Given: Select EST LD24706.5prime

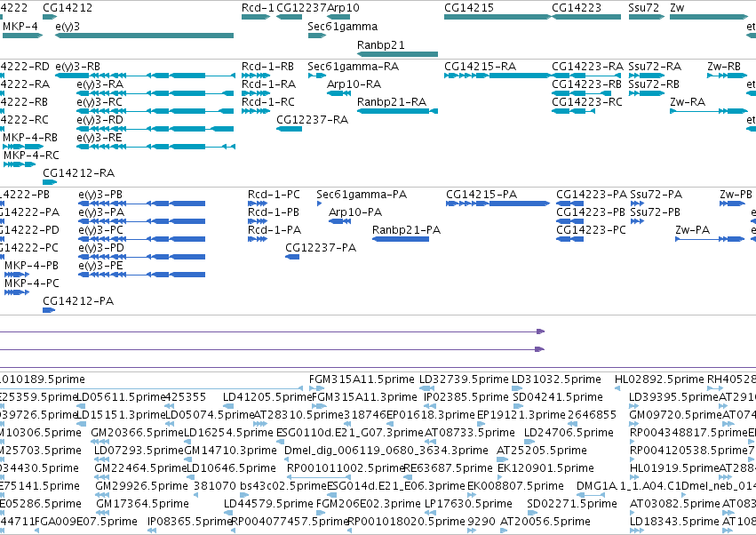Looking at the screenshot, I should tap(529, 442).
